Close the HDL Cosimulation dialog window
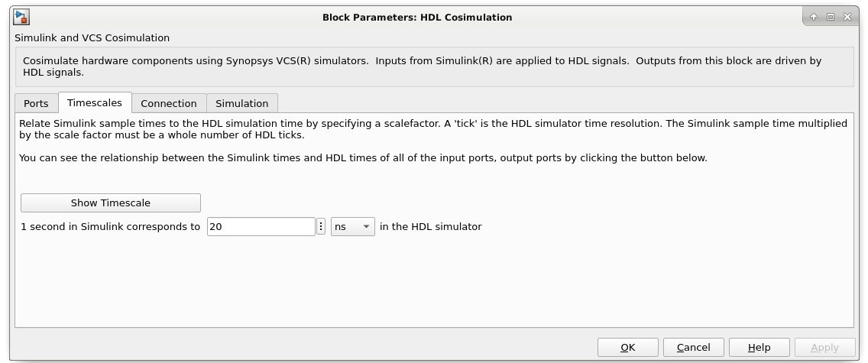The height and width of the screenshot is (363, 868). (x=847, y=17)
